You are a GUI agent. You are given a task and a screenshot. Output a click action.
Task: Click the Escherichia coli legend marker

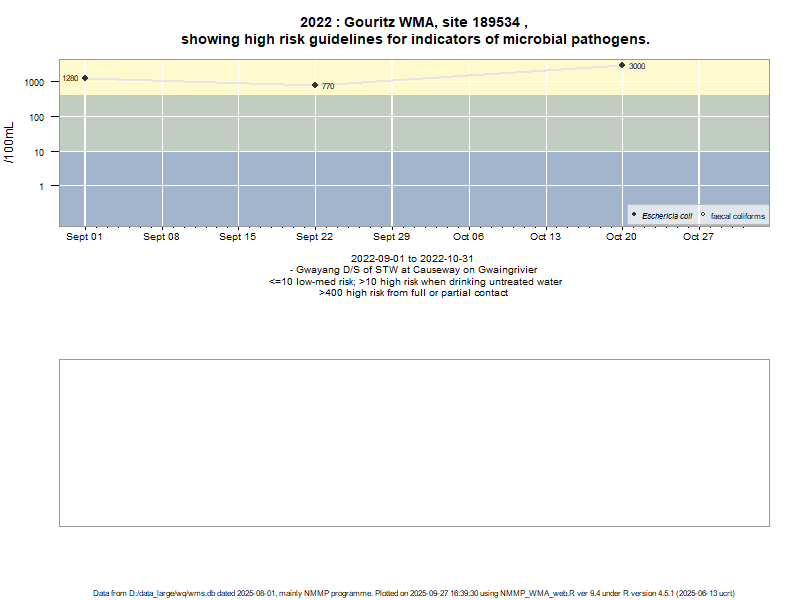coord(634,215)
